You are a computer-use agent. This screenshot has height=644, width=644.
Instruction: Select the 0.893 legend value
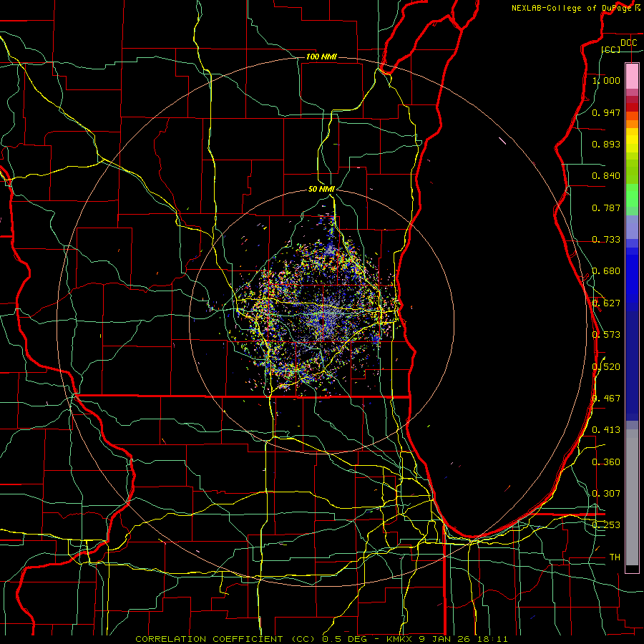point(606,144)
